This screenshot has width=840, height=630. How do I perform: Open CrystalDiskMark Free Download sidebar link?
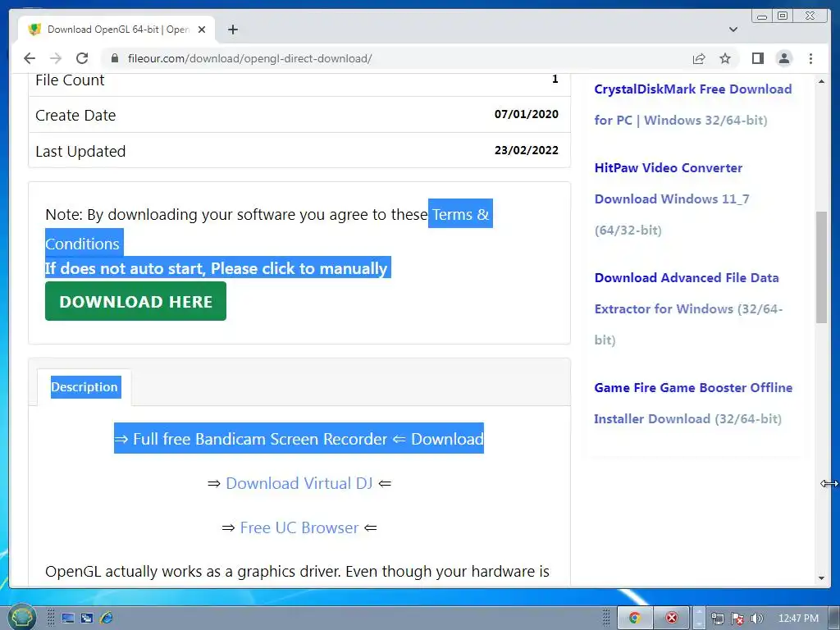click(x=692, y=104)
